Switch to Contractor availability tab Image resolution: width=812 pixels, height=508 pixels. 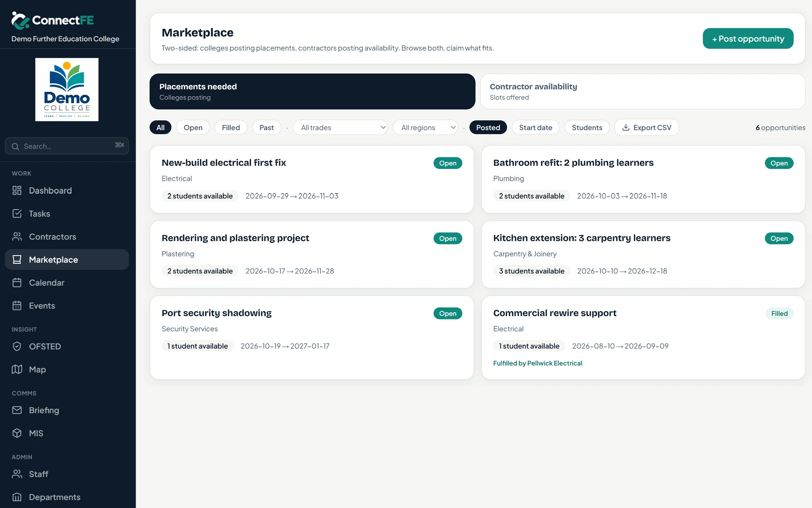tap(643, 91)
